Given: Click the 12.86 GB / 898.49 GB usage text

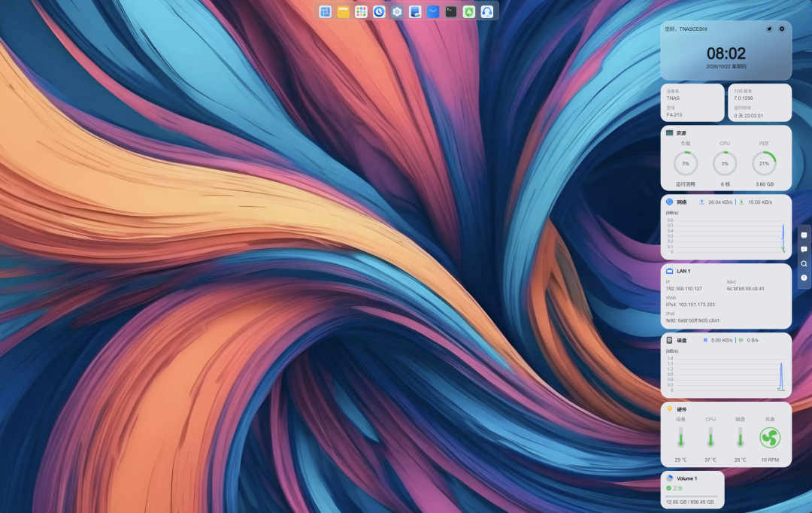Looking at the screenshot, I should pos(689,502).
